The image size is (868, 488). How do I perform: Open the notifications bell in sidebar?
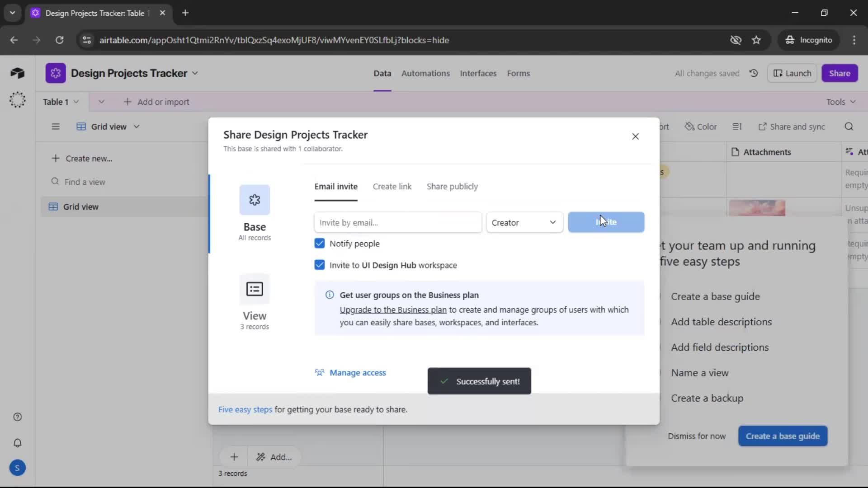click(17, 443)
